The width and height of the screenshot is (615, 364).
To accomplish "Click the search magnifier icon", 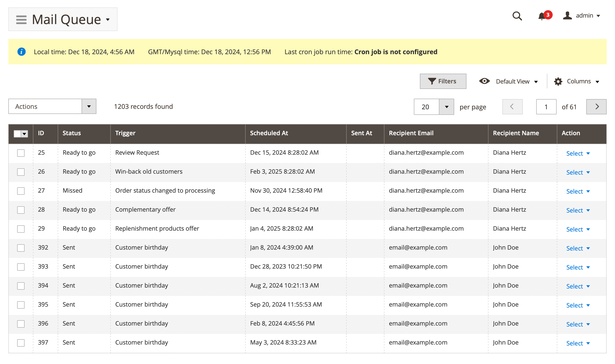I will 517,16.
